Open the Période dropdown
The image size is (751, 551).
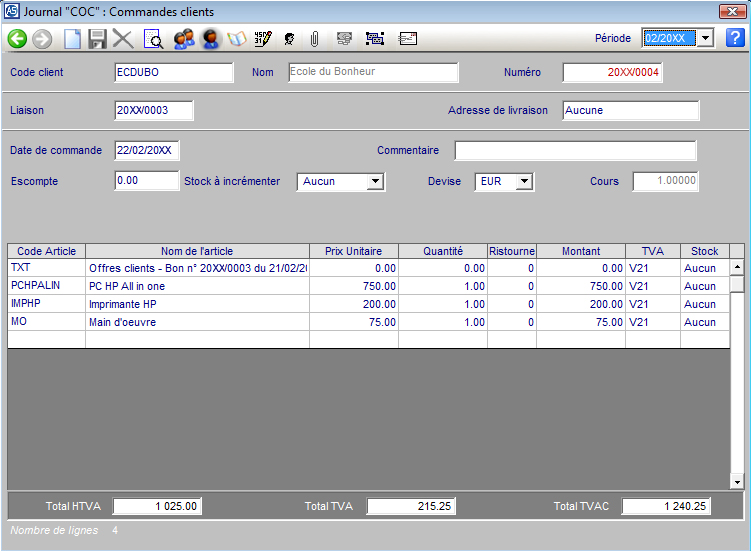click(704, 38)
